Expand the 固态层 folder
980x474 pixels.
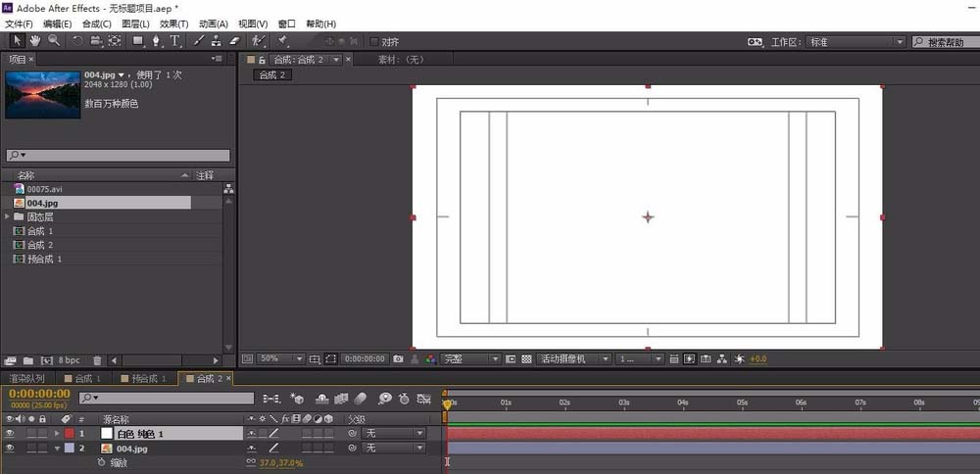[x=7, y=216]
